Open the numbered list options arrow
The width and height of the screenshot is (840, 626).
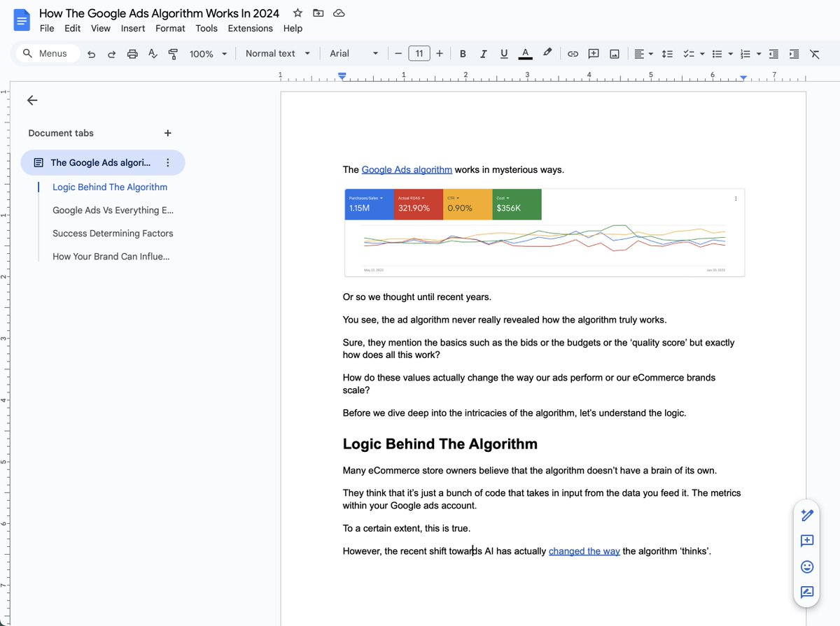coord(759,54)
